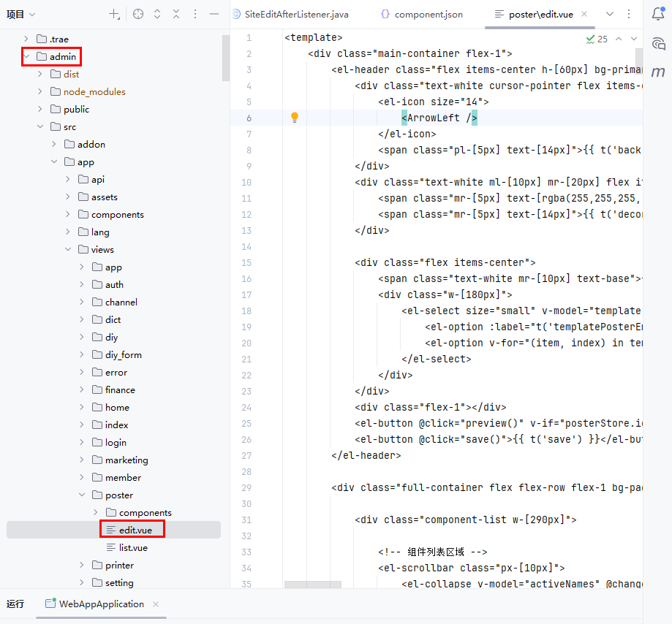The height and width of the screenshot is (624, 672).
Task: Click the yellow lightbulb quick-fix icon
Action: pos(295,118)
